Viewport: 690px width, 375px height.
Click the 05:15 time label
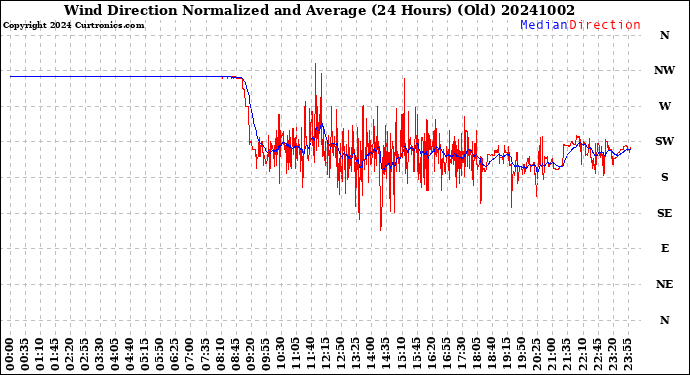pyautogui.click(x=146, y=354)
